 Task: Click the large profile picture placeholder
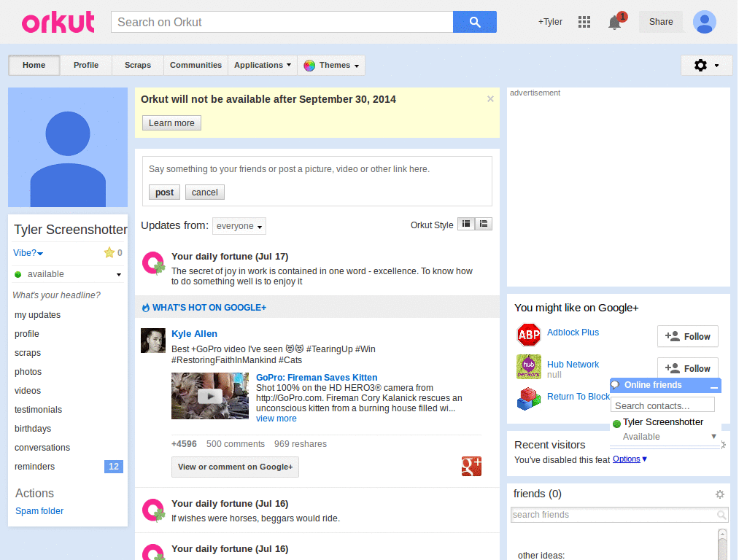68,147
